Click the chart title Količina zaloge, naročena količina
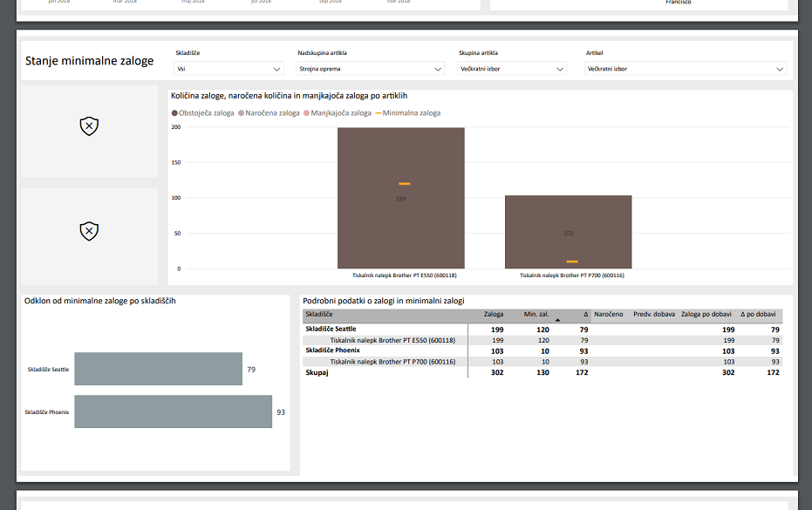The height and width of the screenshot is (510, 812). [289, 96]
